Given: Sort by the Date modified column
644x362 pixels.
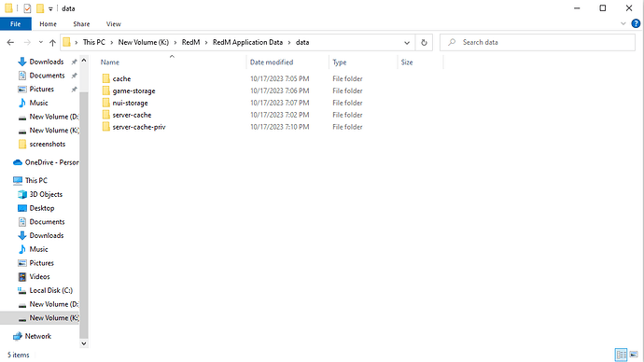Looking at the screenshot, I should (x=272, y=63).
